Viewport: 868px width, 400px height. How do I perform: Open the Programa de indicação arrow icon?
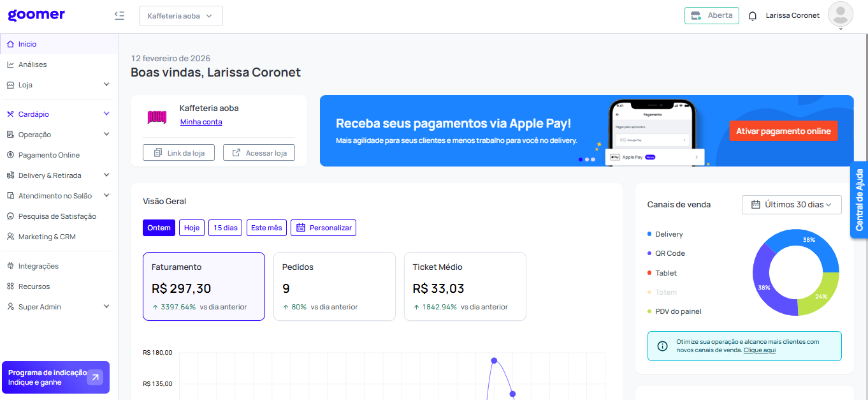94,378
